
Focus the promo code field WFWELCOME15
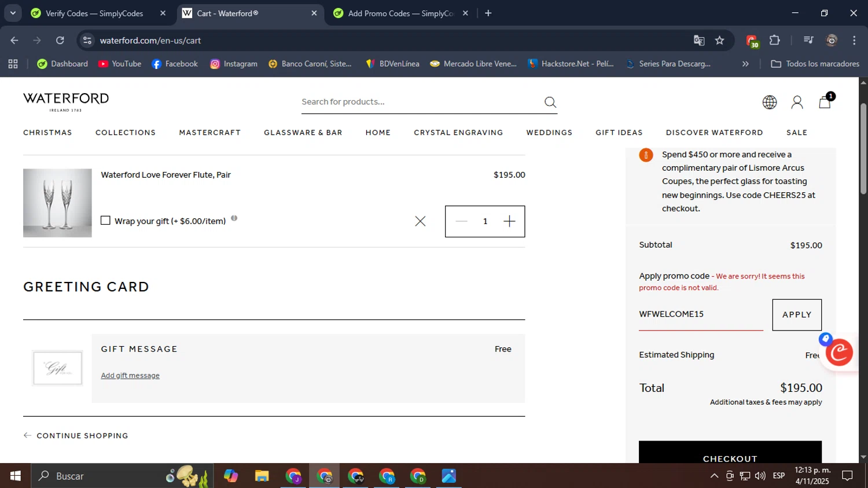click(x=701, y=314)
